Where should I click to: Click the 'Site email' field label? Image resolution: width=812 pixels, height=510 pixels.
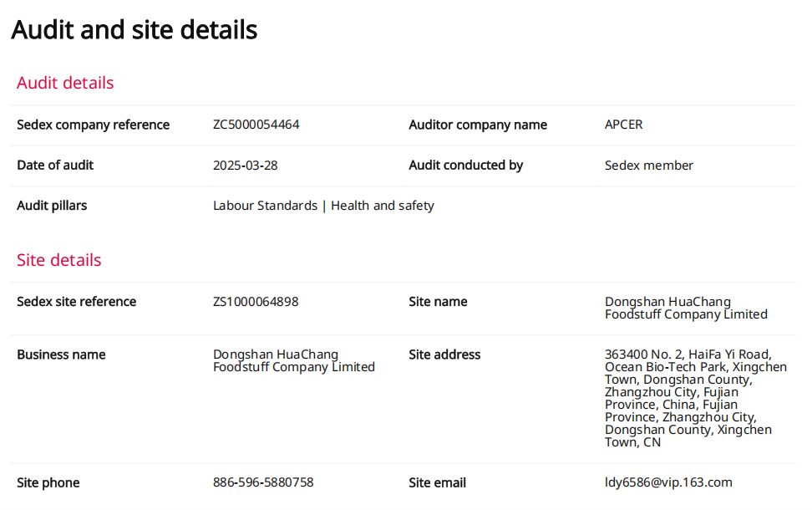pyautogui.click(x=437, y=482)
